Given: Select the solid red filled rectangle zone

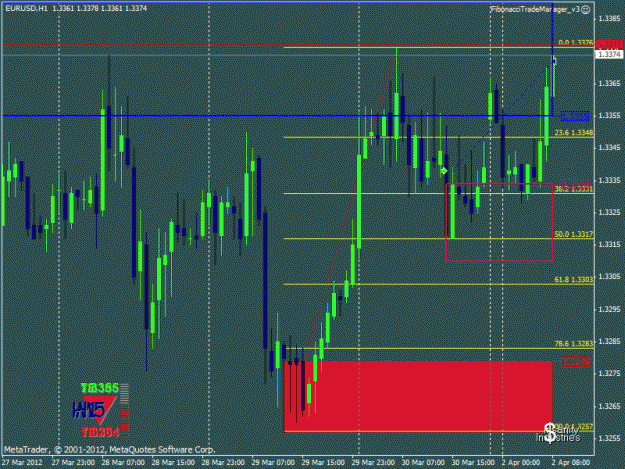Looking at the screenshot, I should pos(418,396).
